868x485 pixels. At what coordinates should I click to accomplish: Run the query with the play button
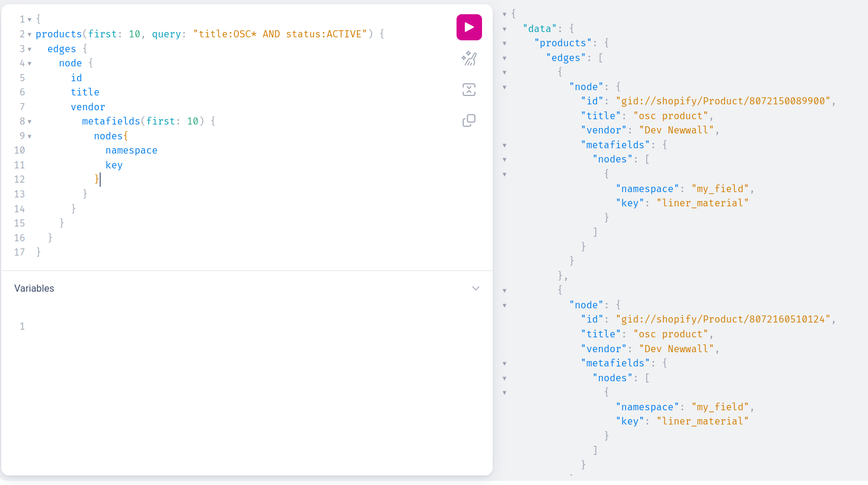coord(469,27)
